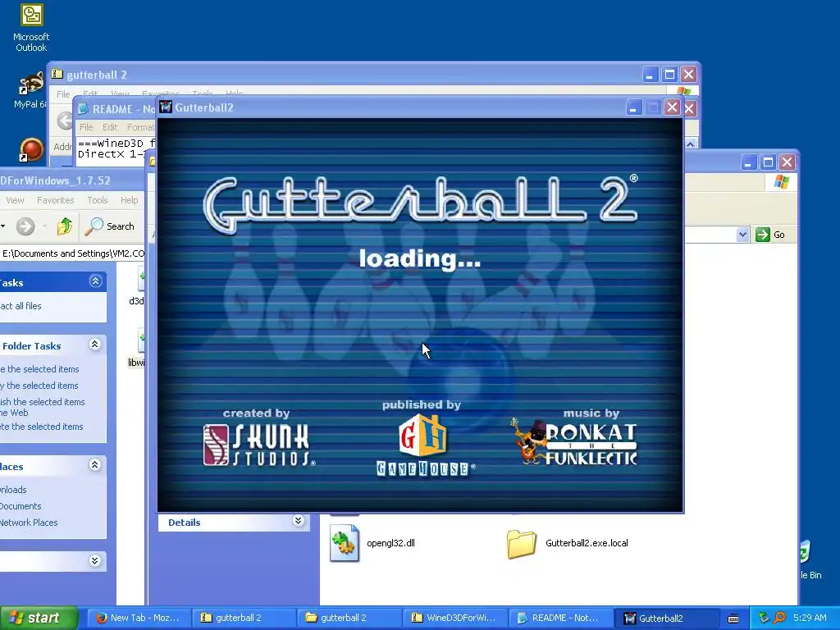Open the Help menu in WineD3D window
This screenshot has width=840, height=630.
[129, 200]
